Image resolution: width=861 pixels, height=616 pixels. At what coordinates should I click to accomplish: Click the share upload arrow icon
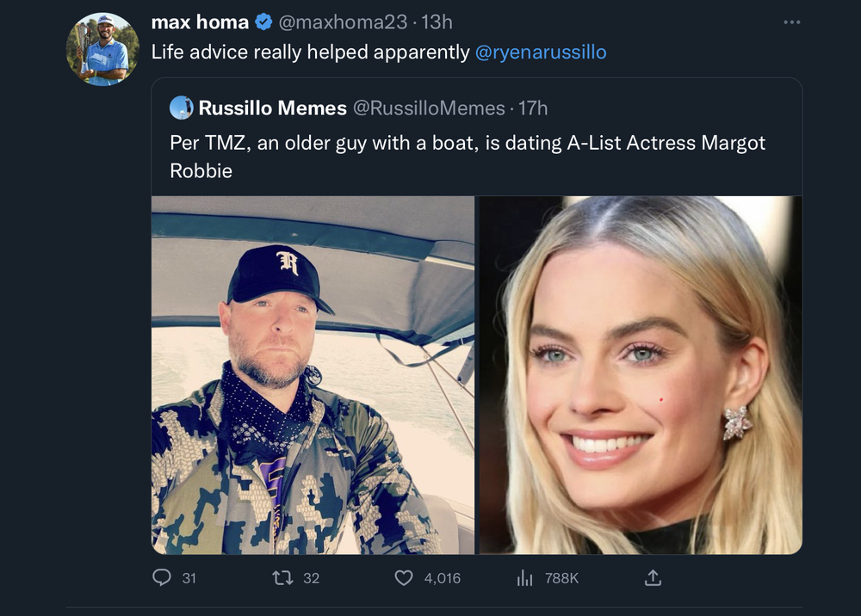[653, 578]
